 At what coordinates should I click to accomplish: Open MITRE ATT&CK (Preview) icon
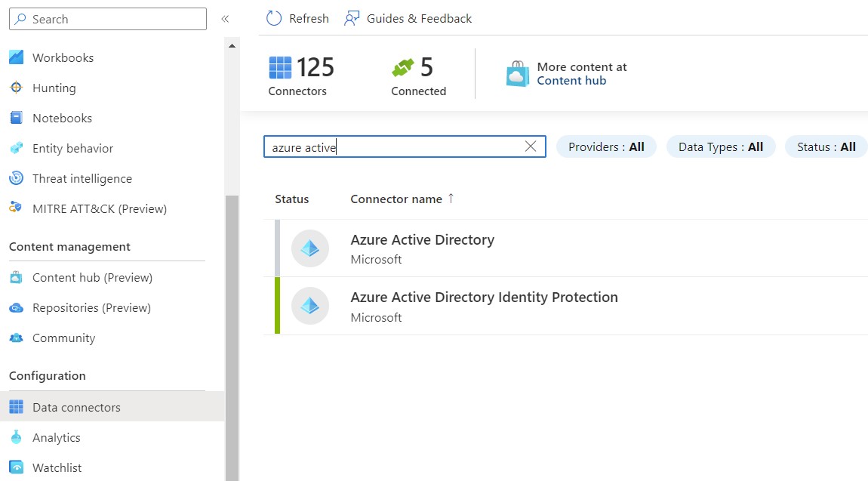point(16,208)
